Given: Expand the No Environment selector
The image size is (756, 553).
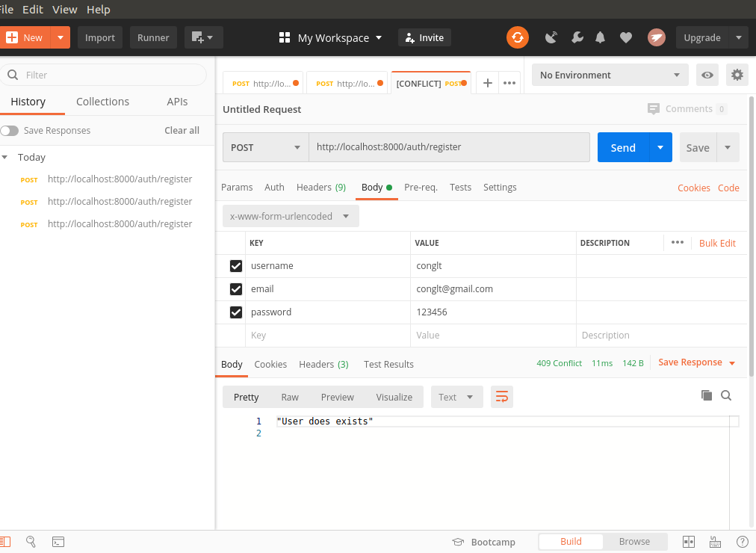Looking at the screenshot, I should pyautogui.click(x=609, y=75).
